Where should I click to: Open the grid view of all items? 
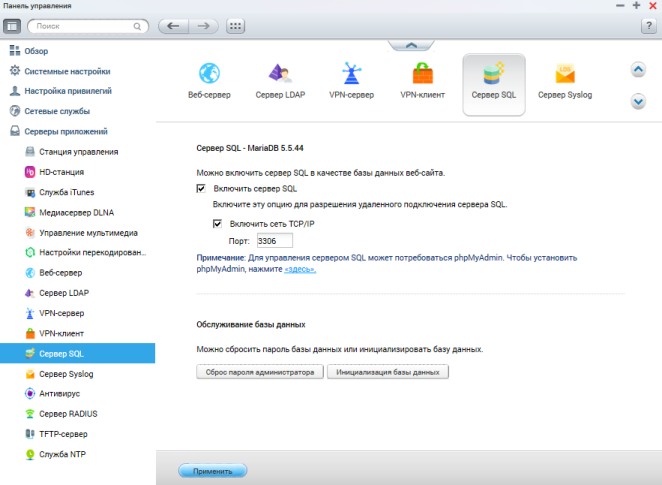point(235,26)
